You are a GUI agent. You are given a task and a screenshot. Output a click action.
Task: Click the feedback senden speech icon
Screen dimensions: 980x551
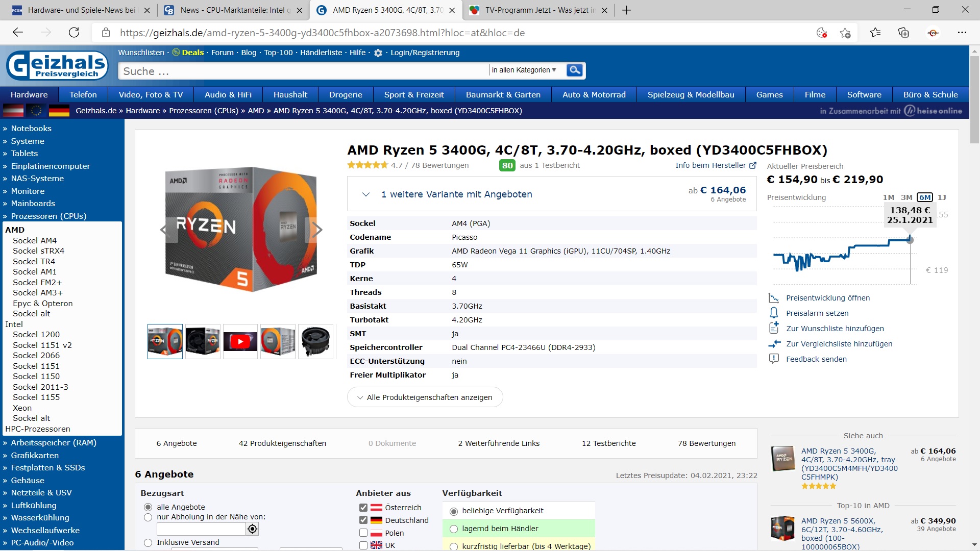click(774, 359)
